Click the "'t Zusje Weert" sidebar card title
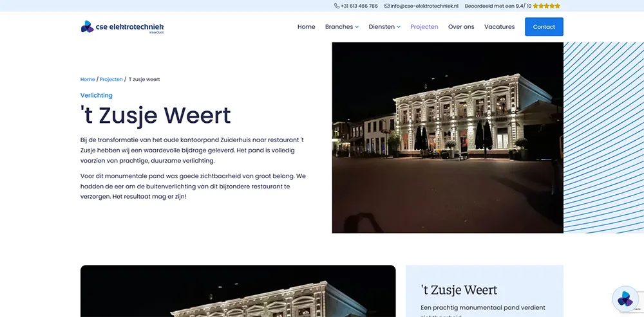 tap(459, 290)
